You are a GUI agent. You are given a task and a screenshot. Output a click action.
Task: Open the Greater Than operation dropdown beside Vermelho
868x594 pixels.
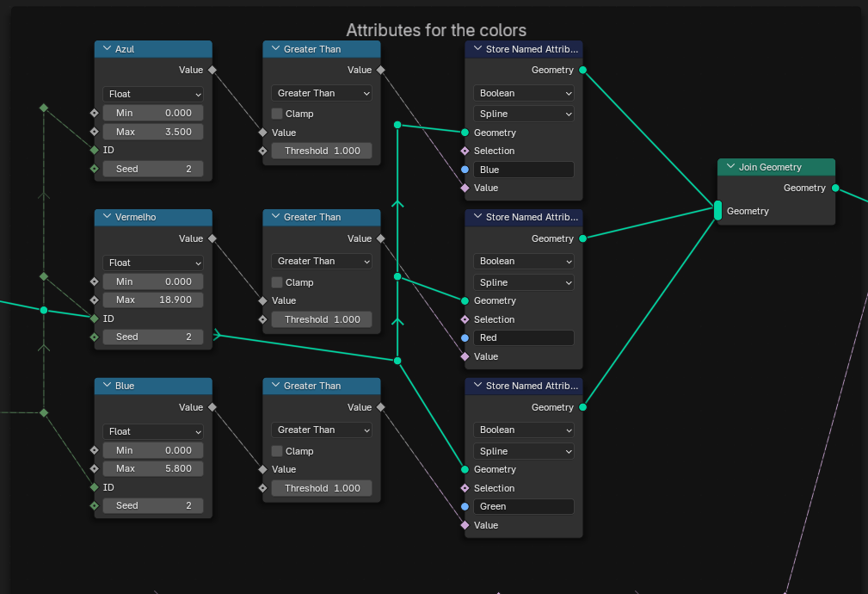coord(322,261)
